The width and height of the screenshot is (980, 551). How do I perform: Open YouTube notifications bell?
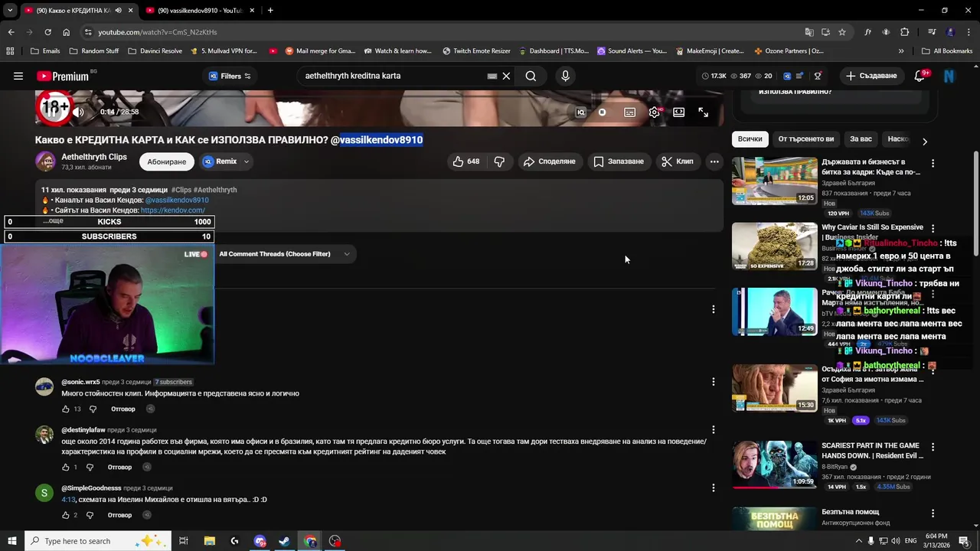tap(920, 76)
